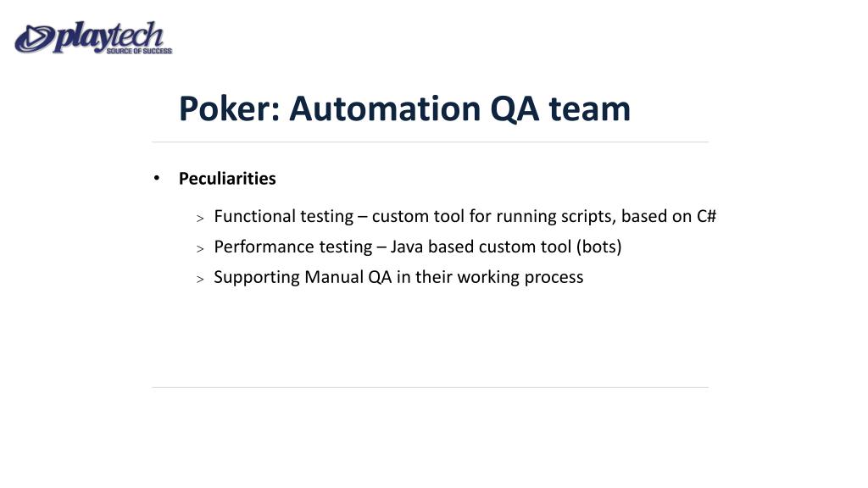
Task: Click the arrow marker before Supporting Manual QA
Action: pos(200,280)
